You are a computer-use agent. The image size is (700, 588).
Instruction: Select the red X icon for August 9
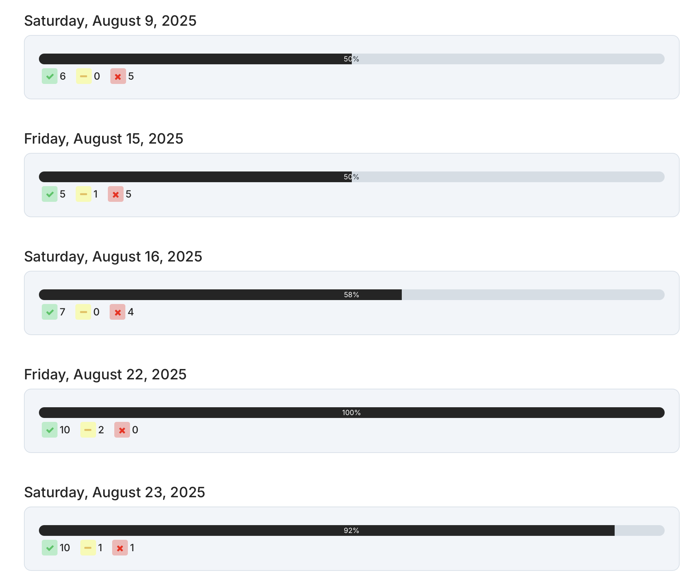tap(118, 76)
